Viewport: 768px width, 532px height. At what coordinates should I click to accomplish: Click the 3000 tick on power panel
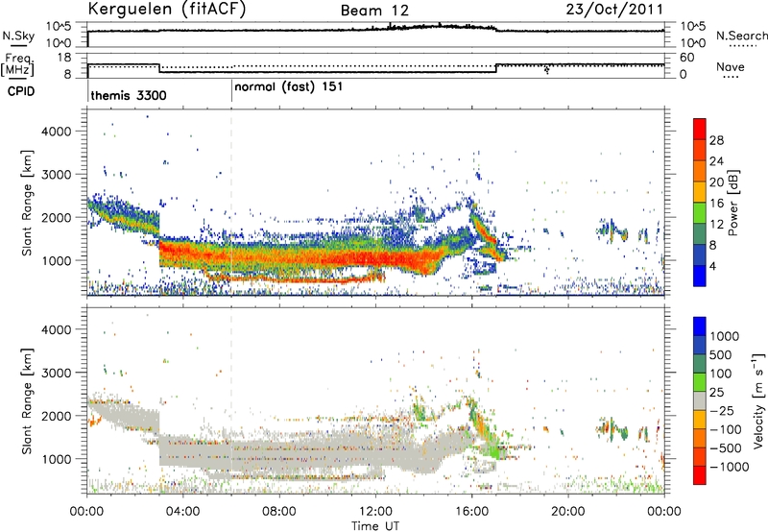[56, 175]
